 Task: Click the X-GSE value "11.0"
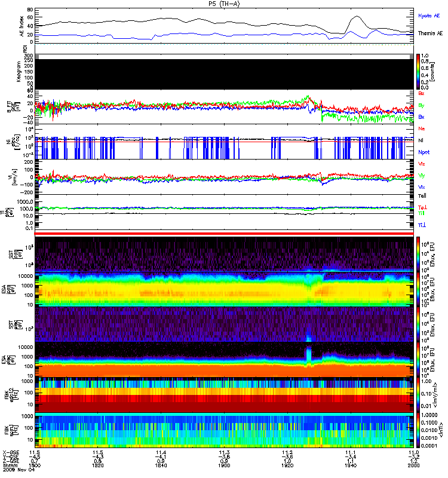(x=413, y=453)
